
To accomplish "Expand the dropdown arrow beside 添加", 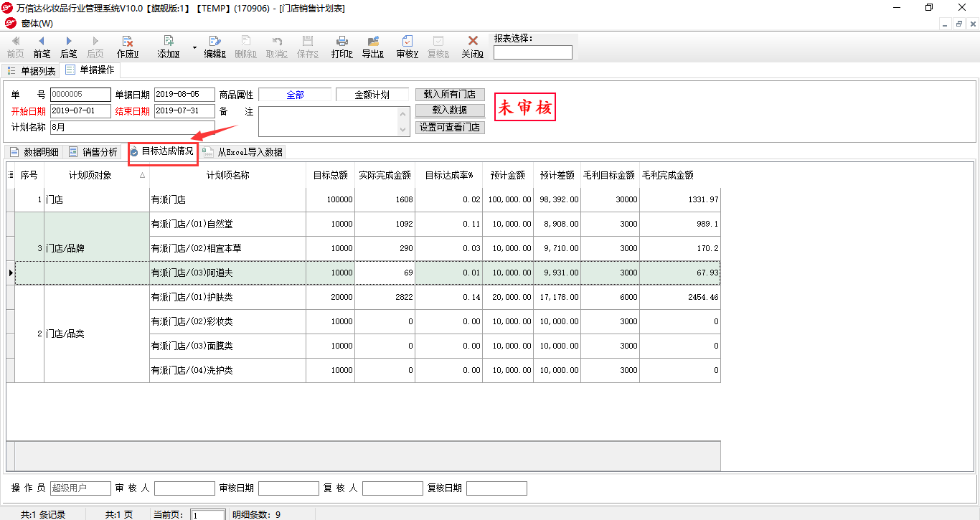I will [194, 47].
